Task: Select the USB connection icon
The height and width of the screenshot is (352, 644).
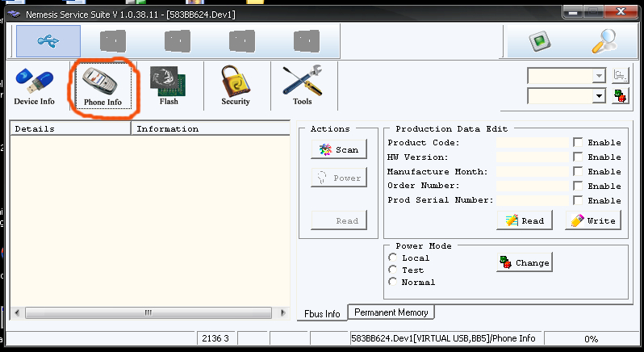Action: pos(48,41)
